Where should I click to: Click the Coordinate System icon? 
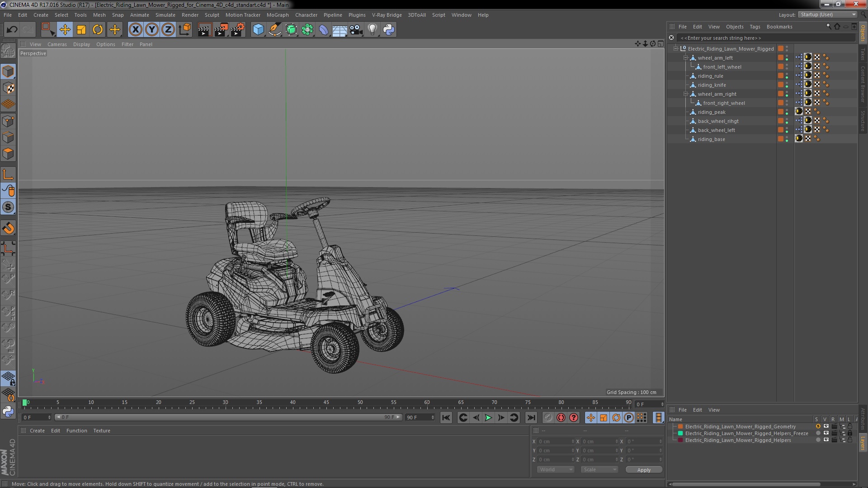(x=185, y=30)
